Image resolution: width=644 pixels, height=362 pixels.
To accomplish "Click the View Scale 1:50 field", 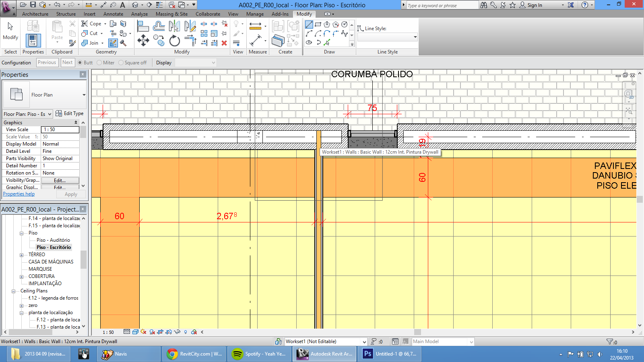I will coord(60,130).
